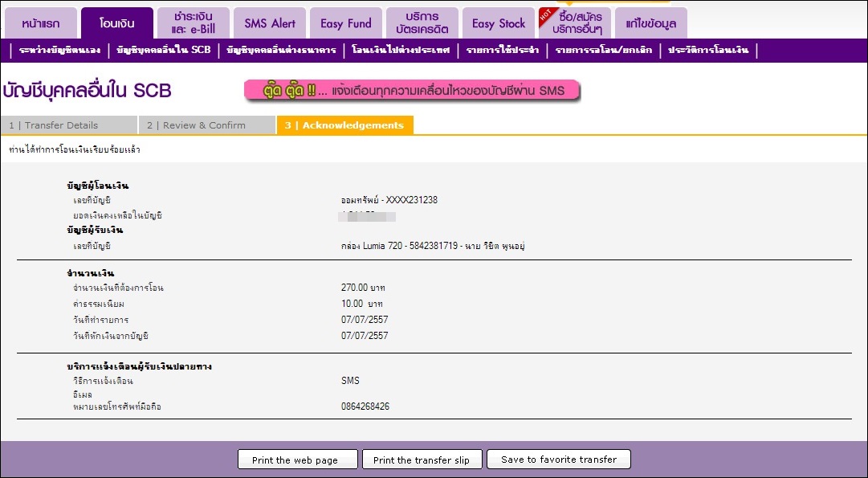Switch to the Easy Stock tab
This screenshot has height=478, width=868.
point(498,23)
